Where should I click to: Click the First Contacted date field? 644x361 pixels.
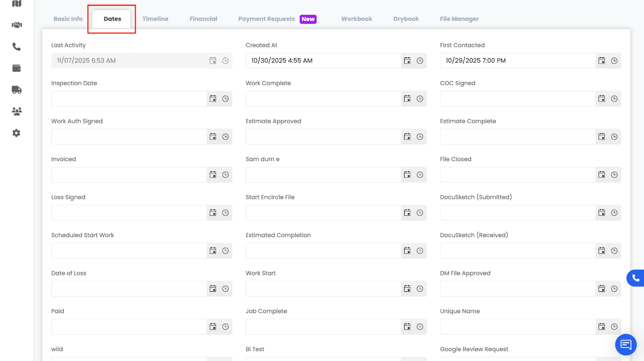518,61
